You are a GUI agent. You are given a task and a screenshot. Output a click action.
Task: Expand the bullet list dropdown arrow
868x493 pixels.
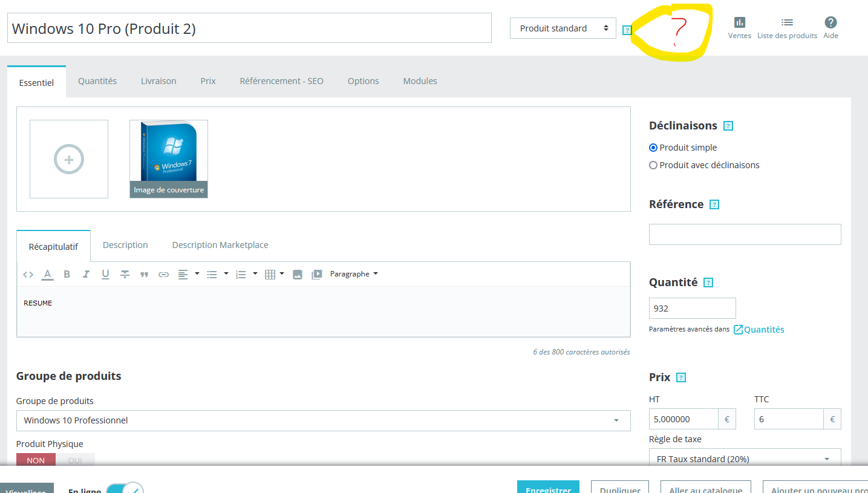point(226,274)
